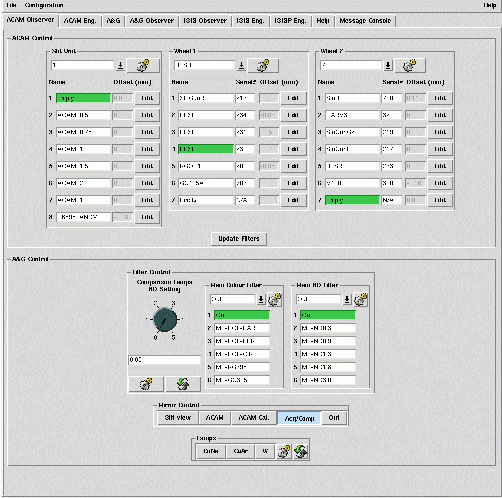Click the Wheel 2 gear apply icon

410,65
